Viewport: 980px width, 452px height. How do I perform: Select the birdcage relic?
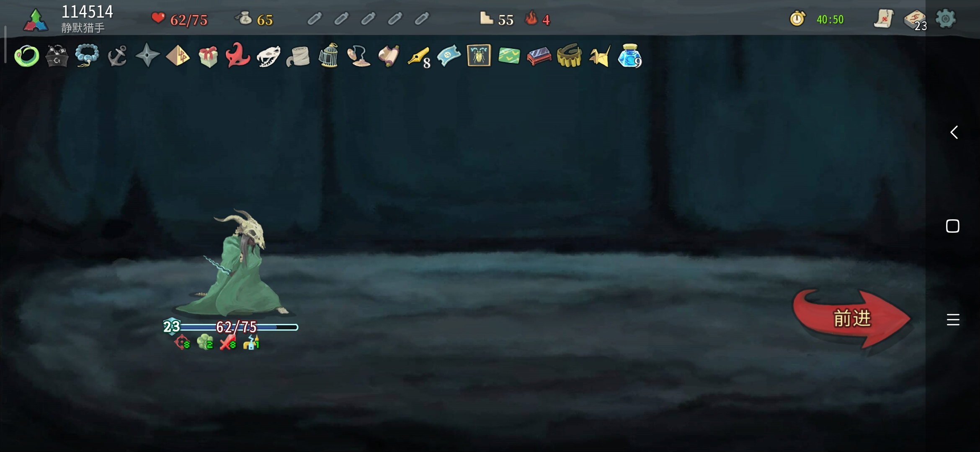tap(329, 55)
